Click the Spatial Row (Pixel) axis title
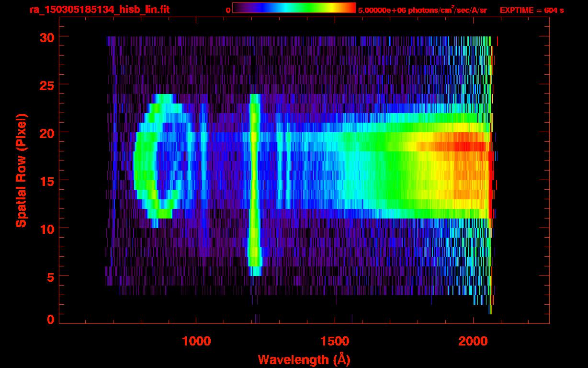This screenshot has width=588, height=368. 21,170
